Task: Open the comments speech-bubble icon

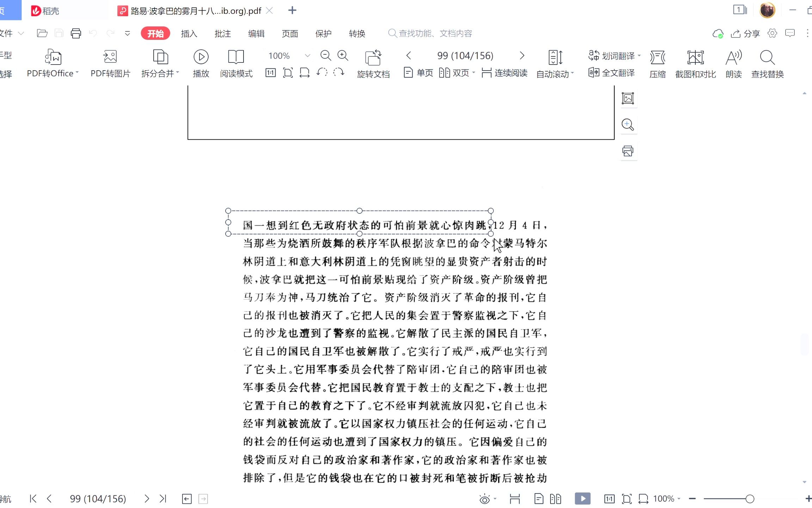Action: (x=790, y=33)
